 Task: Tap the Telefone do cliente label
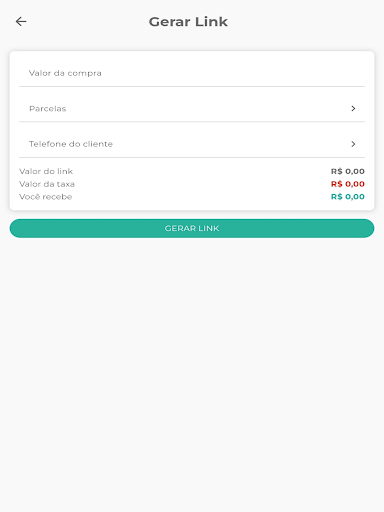coord(71,144)
